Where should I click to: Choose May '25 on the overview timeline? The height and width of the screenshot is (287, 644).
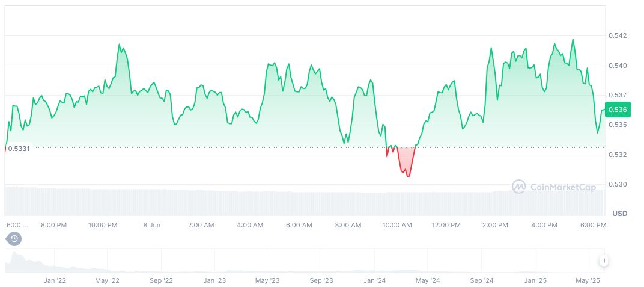588,280
